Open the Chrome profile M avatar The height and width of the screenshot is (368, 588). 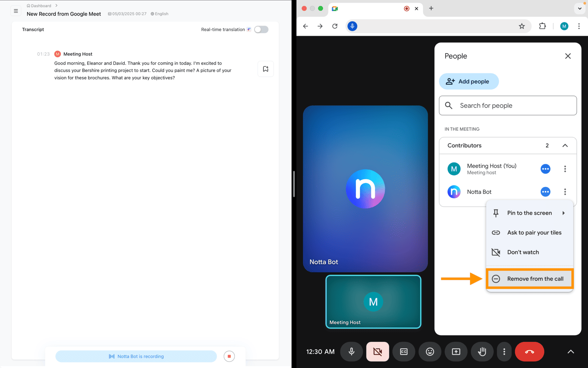[x=564, y=26]
